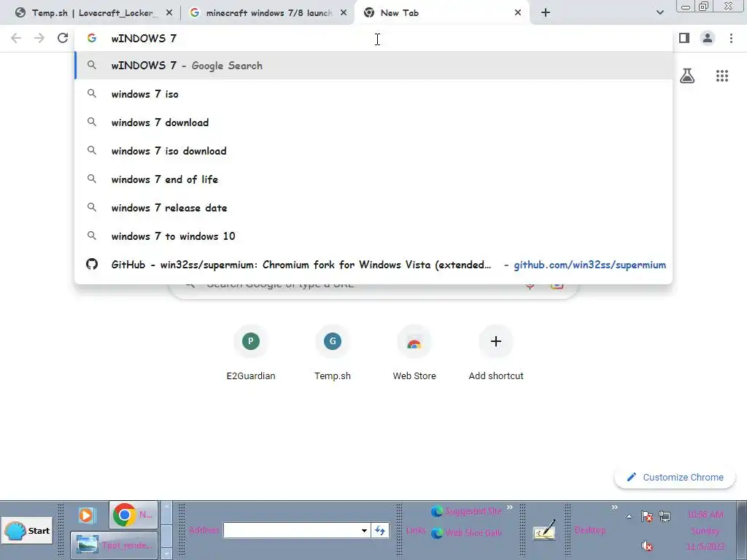
Task: Select the 'windows 7 to windows 10' suggestion
Action: click(373, 236)
